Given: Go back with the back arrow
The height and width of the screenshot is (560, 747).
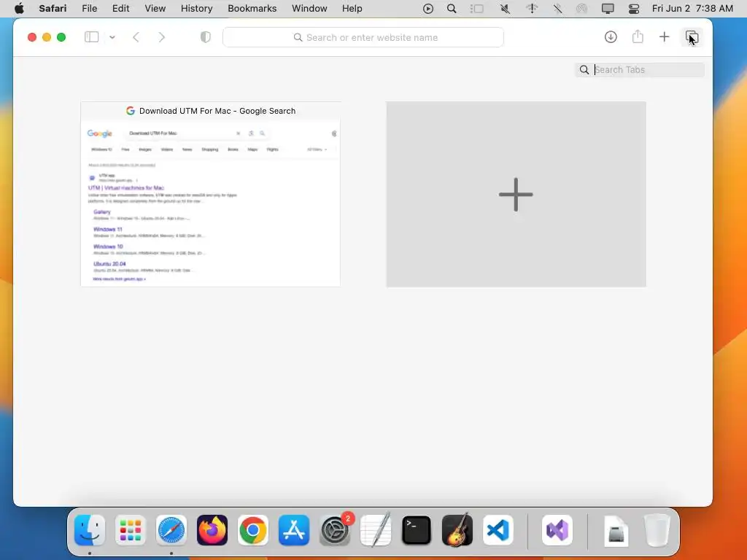Looking at the screenshot, I should (x=136, y=37).
